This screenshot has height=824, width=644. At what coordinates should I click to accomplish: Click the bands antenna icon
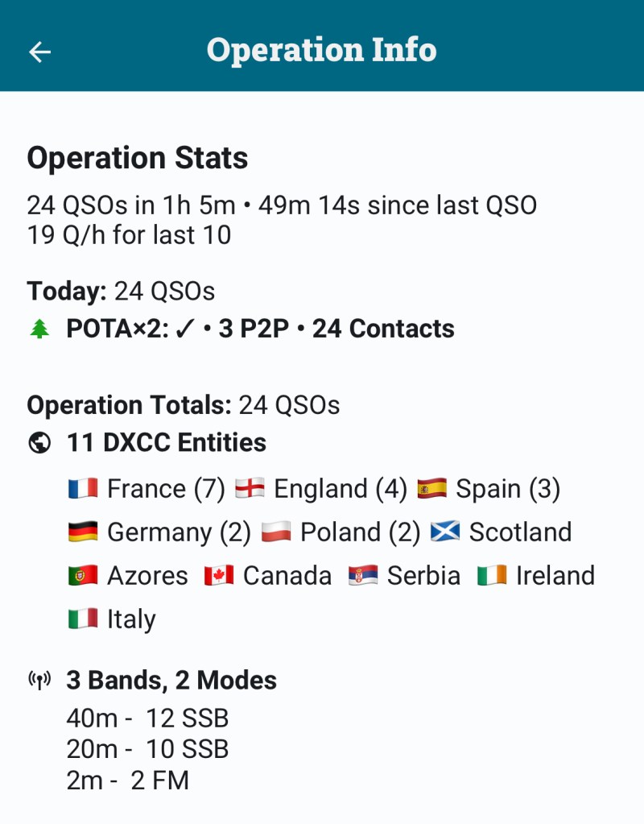[39, 681]
